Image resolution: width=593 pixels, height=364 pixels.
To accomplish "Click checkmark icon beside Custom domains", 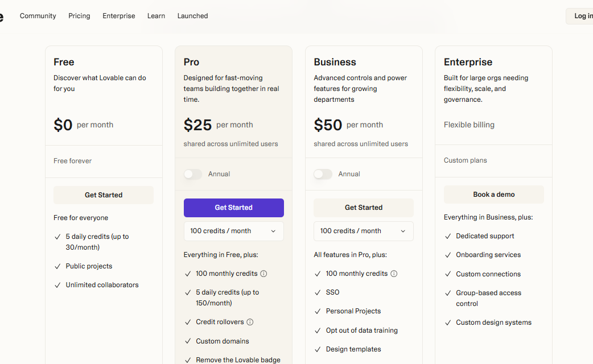I will pyautogui.click(x=188, y=341).
